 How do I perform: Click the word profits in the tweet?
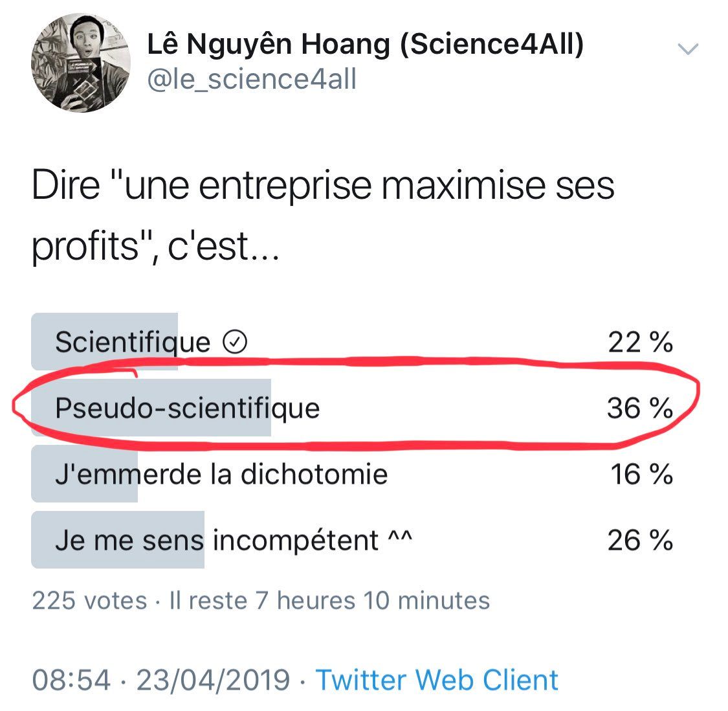coord(85,247)
